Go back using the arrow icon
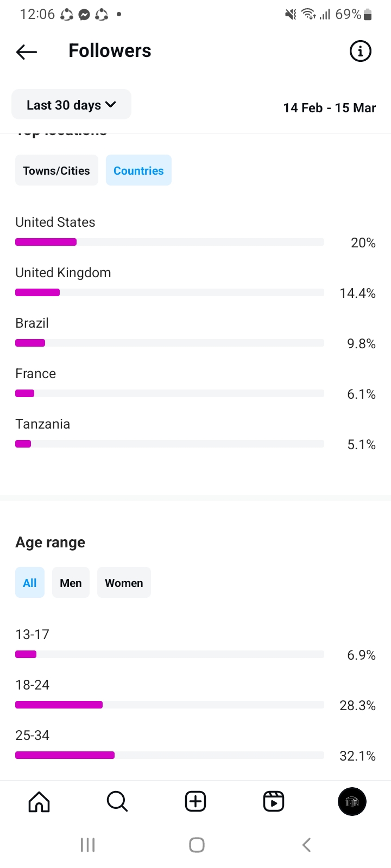The image size is (391, 868). [x=27, y=52]
